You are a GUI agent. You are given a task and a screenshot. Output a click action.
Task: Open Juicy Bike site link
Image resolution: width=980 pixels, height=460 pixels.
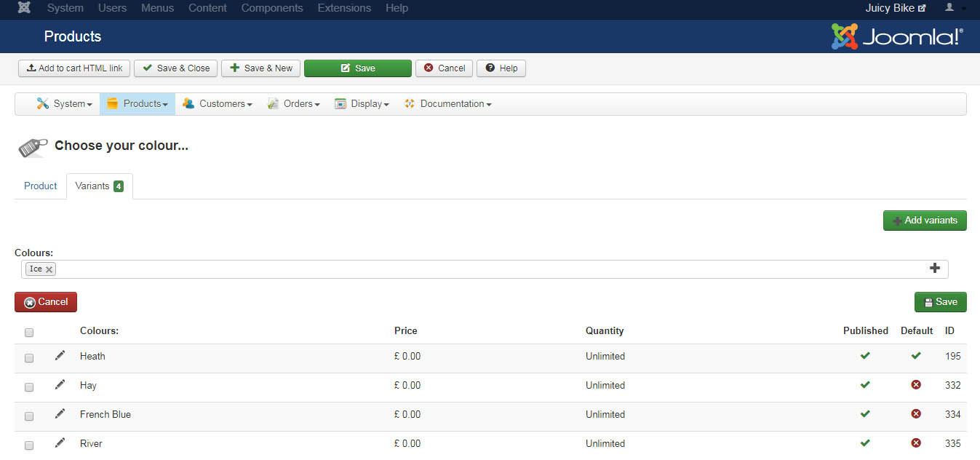(x=895, y=8)
